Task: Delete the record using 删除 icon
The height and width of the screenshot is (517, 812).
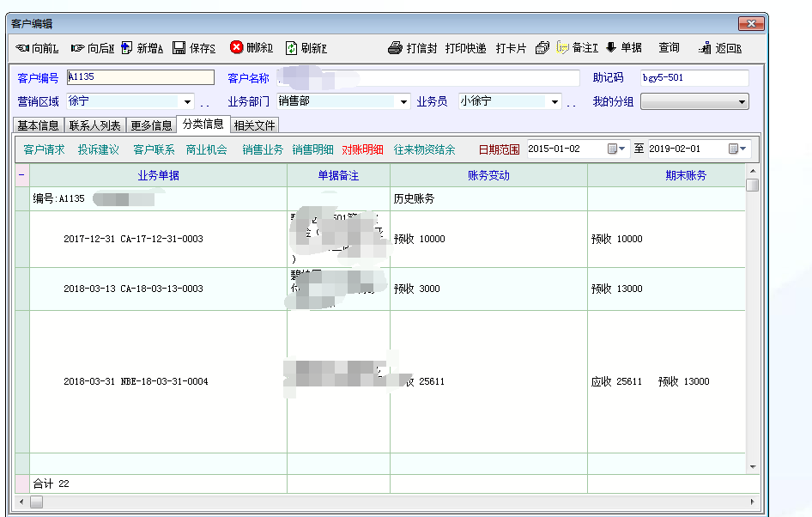Action: [237, 48]
